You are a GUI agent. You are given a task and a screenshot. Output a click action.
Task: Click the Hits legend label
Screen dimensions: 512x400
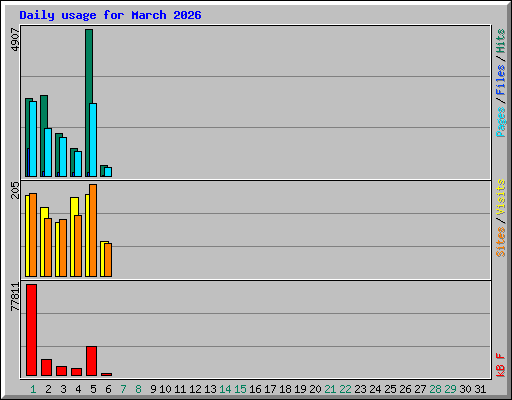pos(501,41)
